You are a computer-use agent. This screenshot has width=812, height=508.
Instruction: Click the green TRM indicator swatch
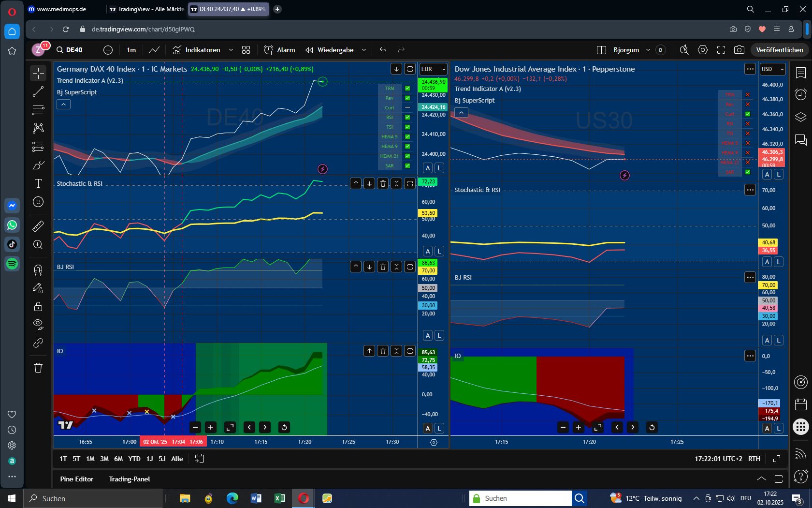tap(407, 89)
